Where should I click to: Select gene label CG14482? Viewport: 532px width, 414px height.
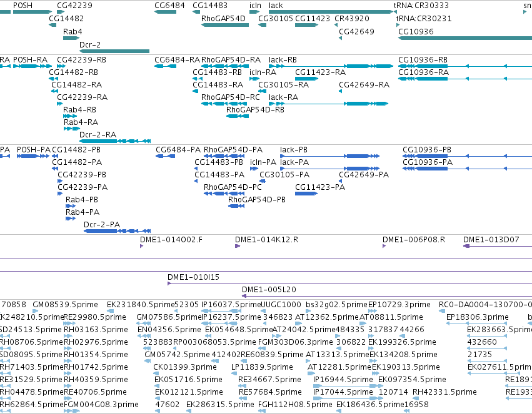pos(66,19)
